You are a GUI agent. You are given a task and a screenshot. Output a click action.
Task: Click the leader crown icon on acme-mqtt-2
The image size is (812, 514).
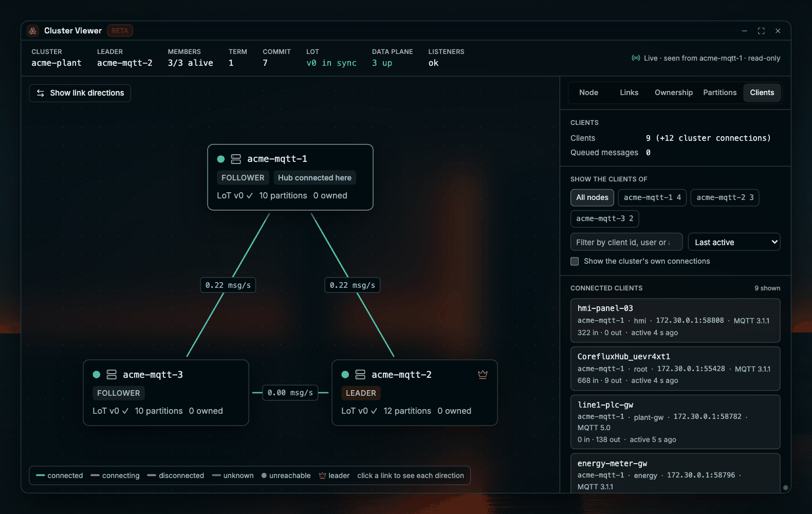point(483,375)
